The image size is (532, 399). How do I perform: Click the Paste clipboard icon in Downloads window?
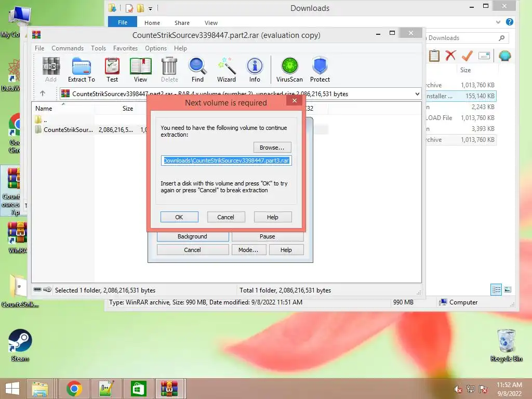434,55
